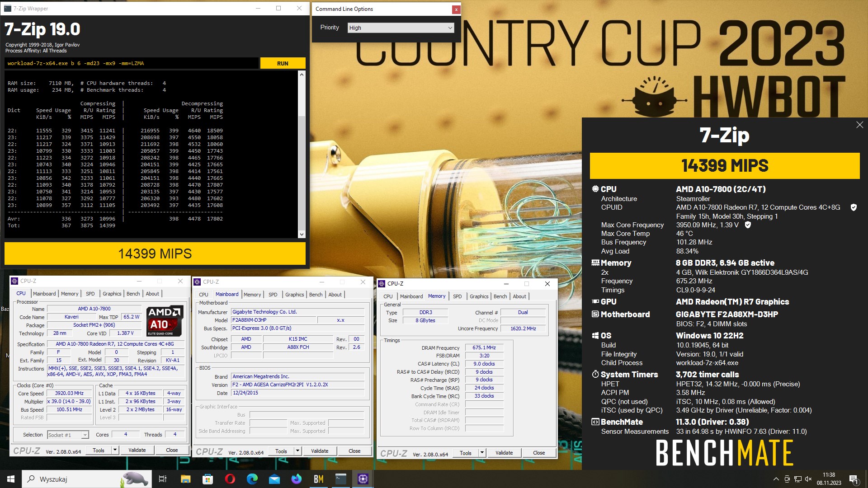The height and width of the screenshot is (488, 868).
Task: Click the Core Speed value 3920.03 MHz
Action: tap(70, 393)
